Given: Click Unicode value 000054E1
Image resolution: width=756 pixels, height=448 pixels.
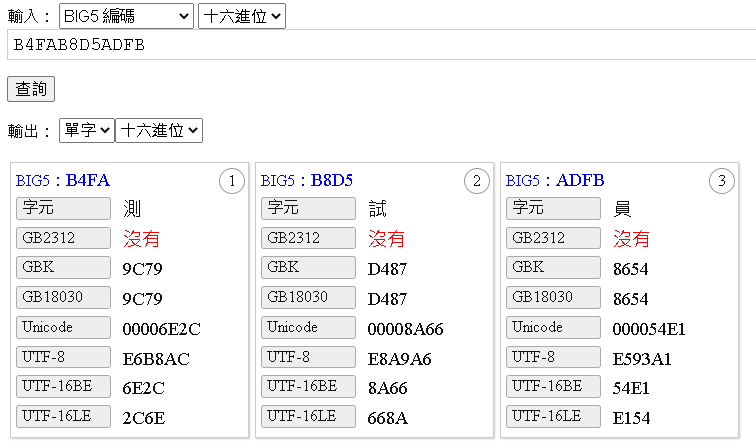Looking at the screenshot, I should 649,329.
